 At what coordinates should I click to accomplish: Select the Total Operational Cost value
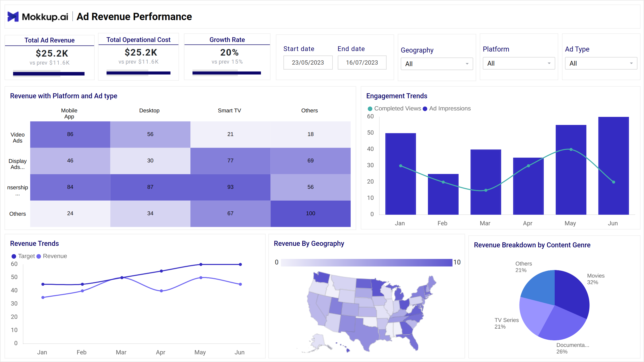[141, 52]
